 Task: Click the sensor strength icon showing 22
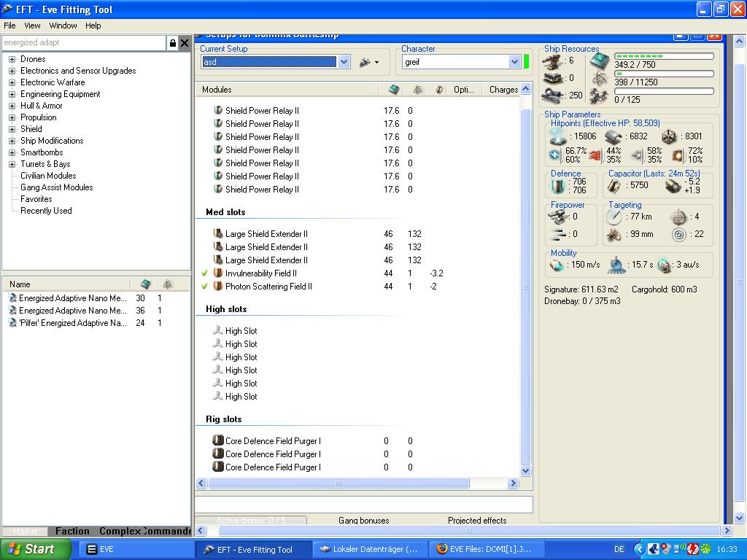(x=679, y=234)
